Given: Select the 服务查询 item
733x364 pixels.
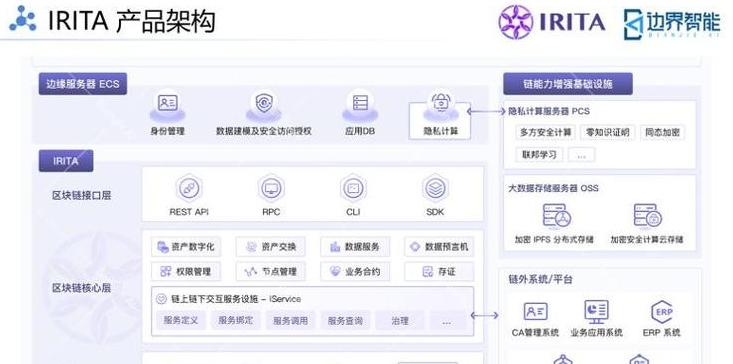Looking at the screenshot, I should (345, 321).
